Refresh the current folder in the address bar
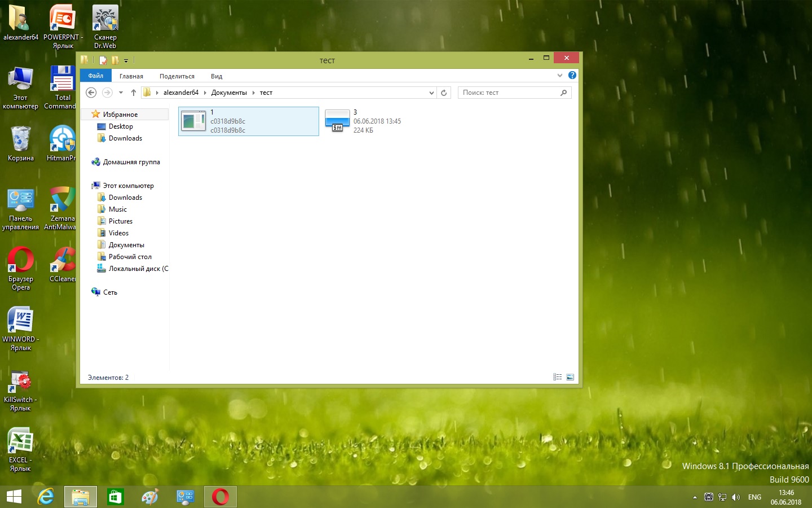Viewport: 812px width, 508px height. [x=444, y=93]
